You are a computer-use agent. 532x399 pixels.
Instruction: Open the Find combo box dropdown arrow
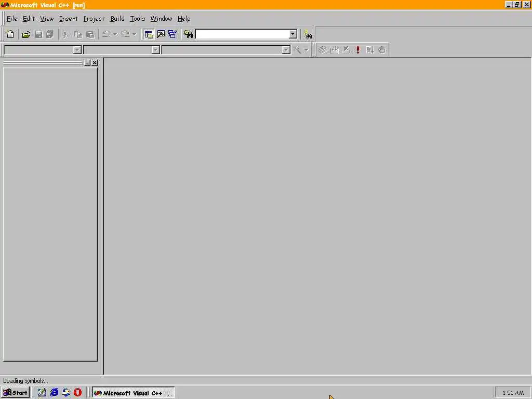coord(293,34)
